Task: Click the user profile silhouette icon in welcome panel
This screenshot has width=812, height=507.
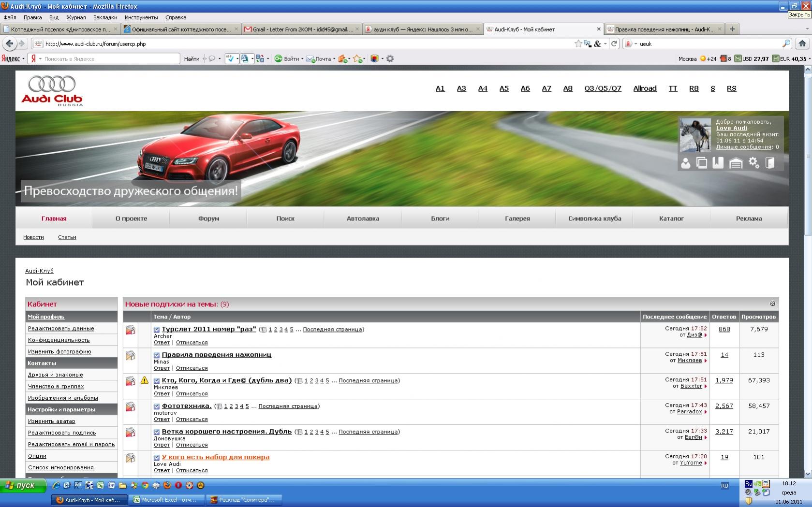Action: click(x=685, y=163)
